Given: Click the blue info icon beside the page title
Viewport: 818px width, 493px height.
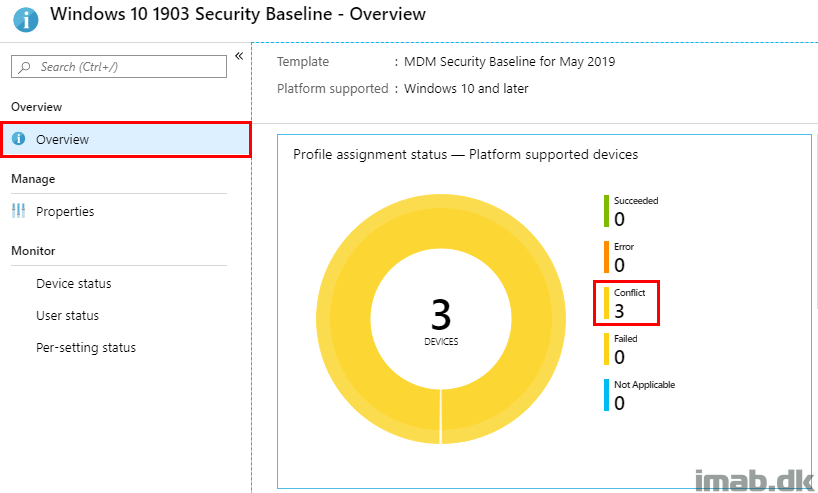Looking at the screenshot, I should (x=25, y=20).
